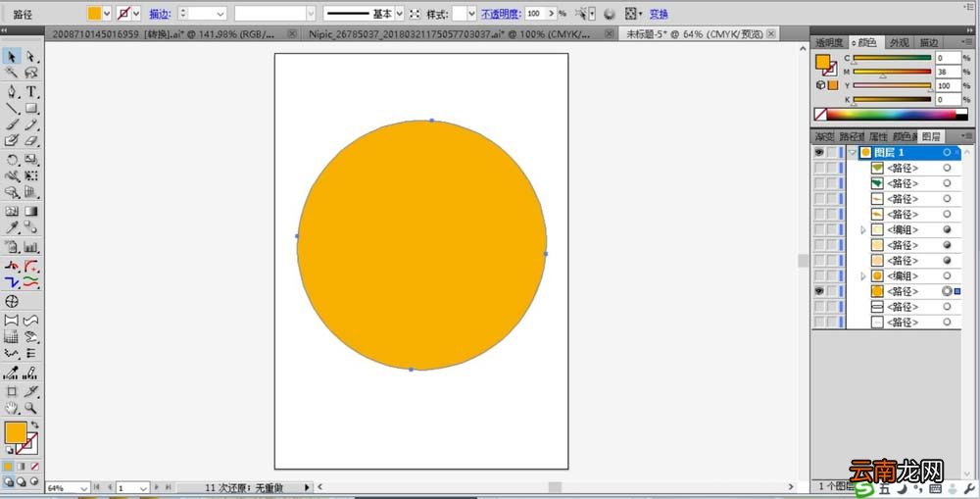Image resolution: width=980 pixels, height=499 pixels.
Task: Switch to the 渐变 panel tab
Action: click(x=824, y=136)
